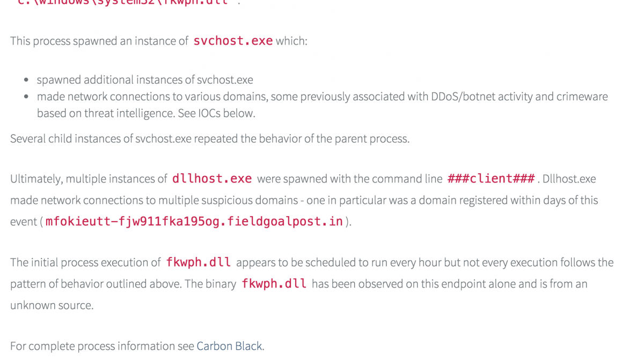The width and height of the screenshot is (644, 360).
Task: Click 'spawned additional instances of svchost.exe' bullet text
Action: point(145,80)
